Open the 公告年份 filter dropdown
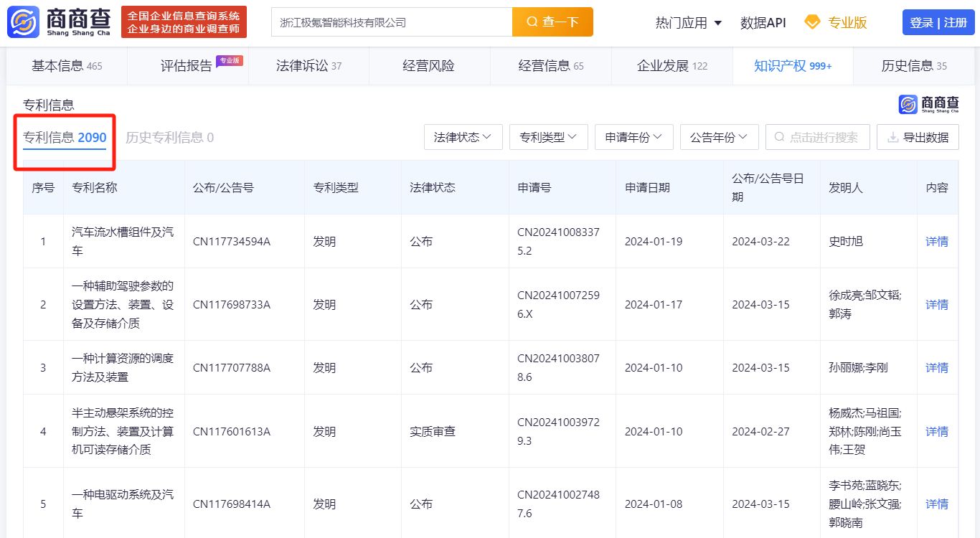 click(x=719, y=137)
